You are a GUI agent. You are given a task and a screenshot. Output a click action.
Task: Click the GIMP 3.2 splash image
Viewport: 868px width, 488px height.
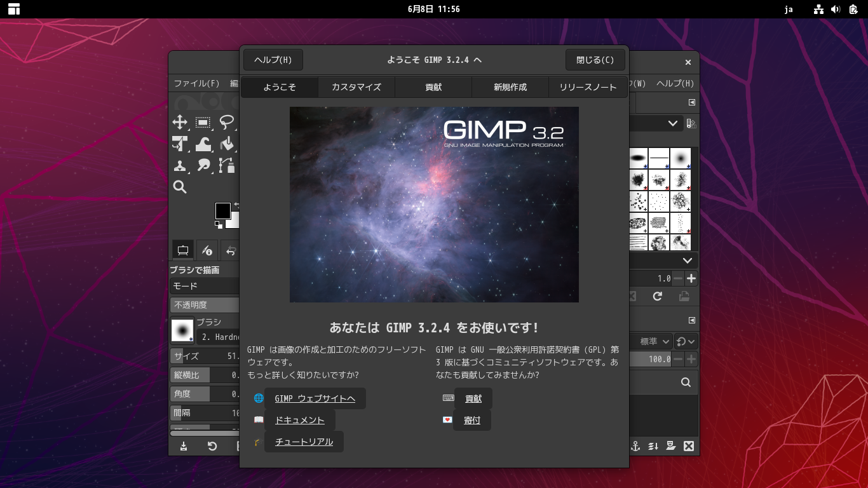[434, 205]
